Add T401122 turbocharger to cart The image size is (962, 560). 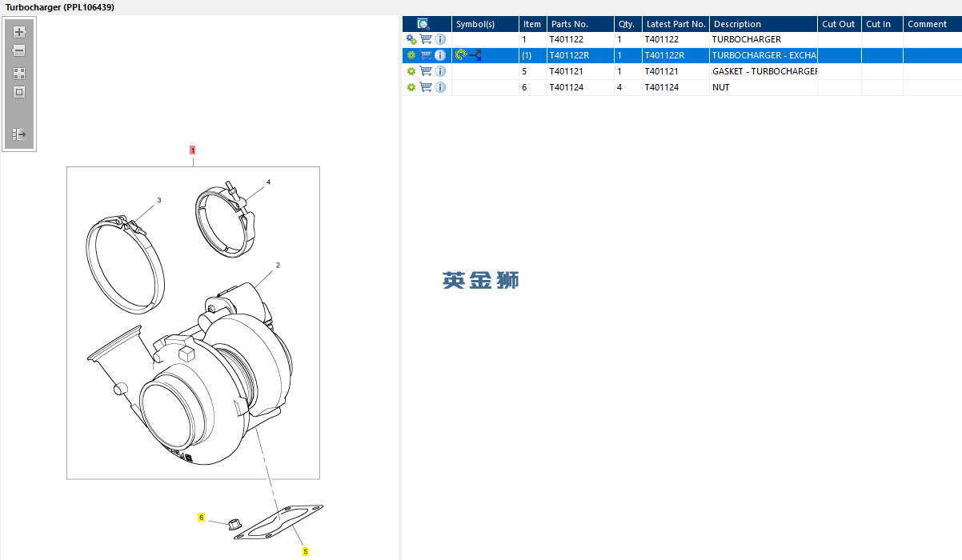click(x=426, y=39)
